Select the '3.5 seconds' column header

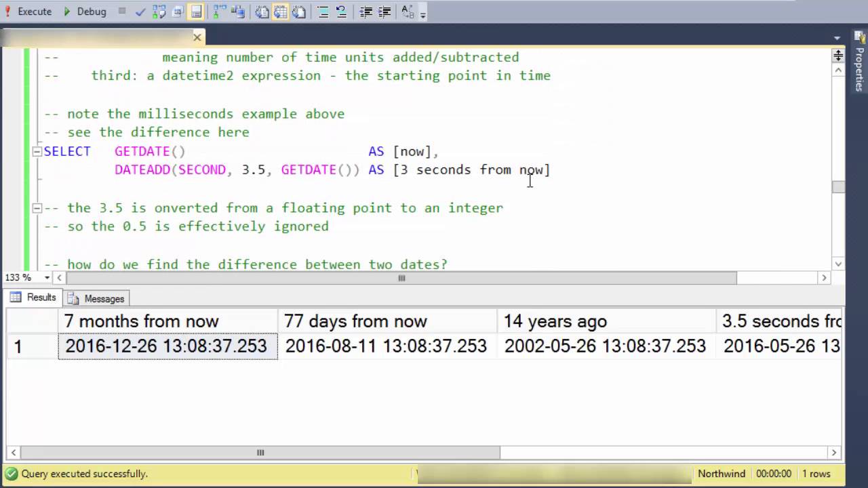(x=779, y=321)
